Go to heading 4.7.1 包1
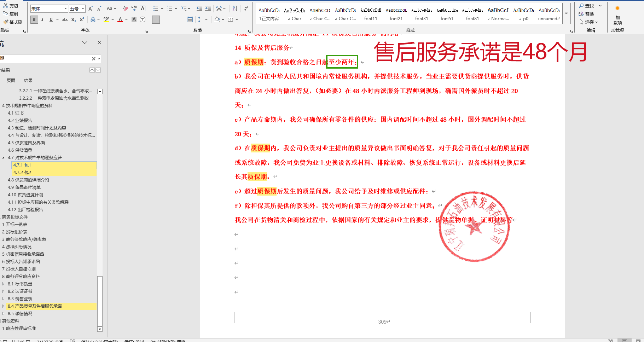 point(54,165)
